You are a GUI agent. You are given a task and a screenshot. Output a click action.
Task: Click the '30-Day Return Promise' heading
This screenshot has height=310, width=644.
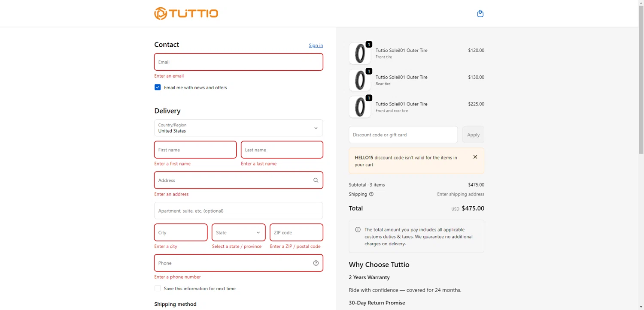click(377, 303)
